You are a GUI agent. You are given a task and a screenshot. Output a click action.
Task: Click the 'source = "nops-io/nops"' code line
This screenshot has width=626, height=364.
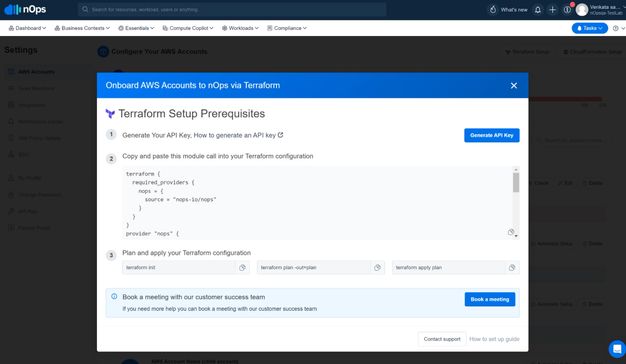[x=180, y=200]
